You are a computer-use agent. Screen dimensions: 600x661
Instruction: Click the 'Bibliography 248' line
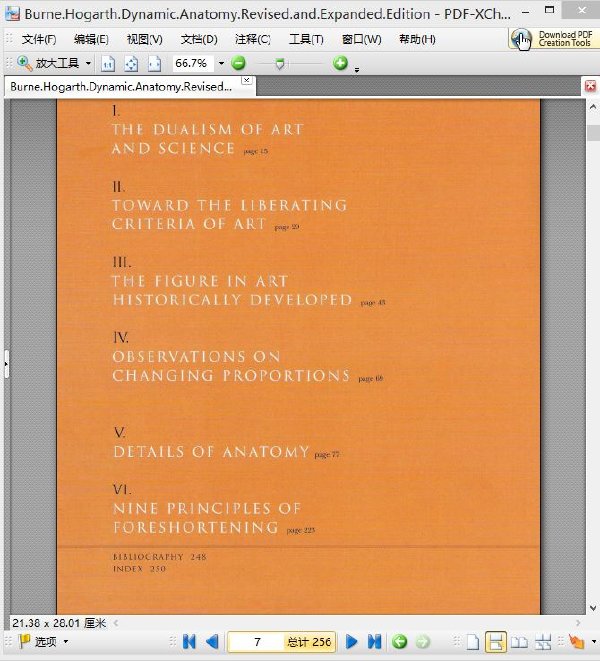[x=160, y=557]
